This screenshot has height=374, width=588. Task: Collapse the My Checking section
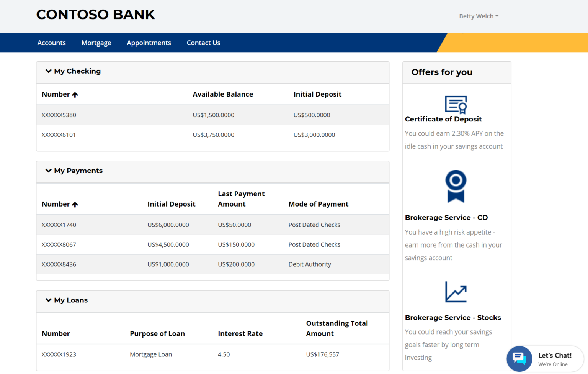click(x=48, y=71)
